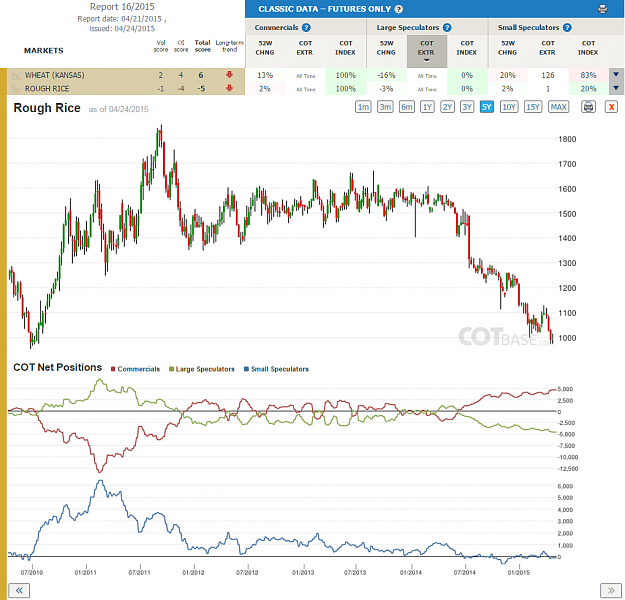Viewport: 625px width, 600px height.
Task: Go to the previous chart with the left arrows button
Action: pos(19,590)
